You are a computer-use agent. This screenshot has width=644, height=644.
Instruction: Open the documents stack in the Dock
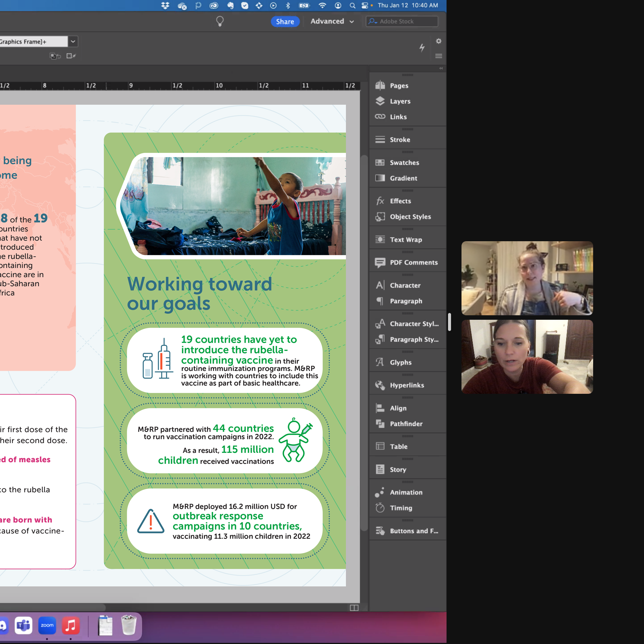[105, 625]
